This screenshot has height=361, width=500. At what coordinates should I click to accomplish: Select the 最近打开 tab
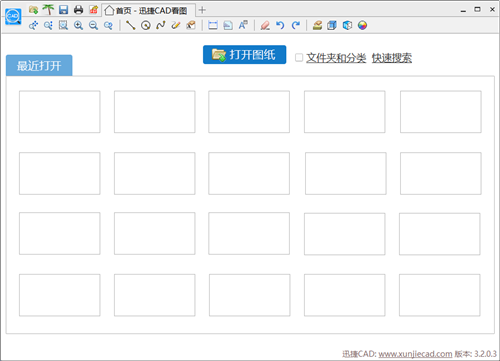pos(39,66)
